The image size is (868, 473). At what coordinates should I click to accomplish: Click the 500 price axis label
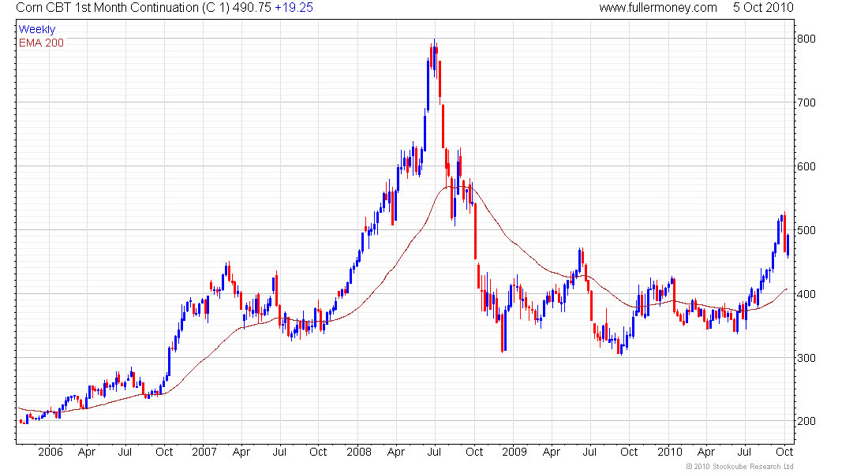806,230
